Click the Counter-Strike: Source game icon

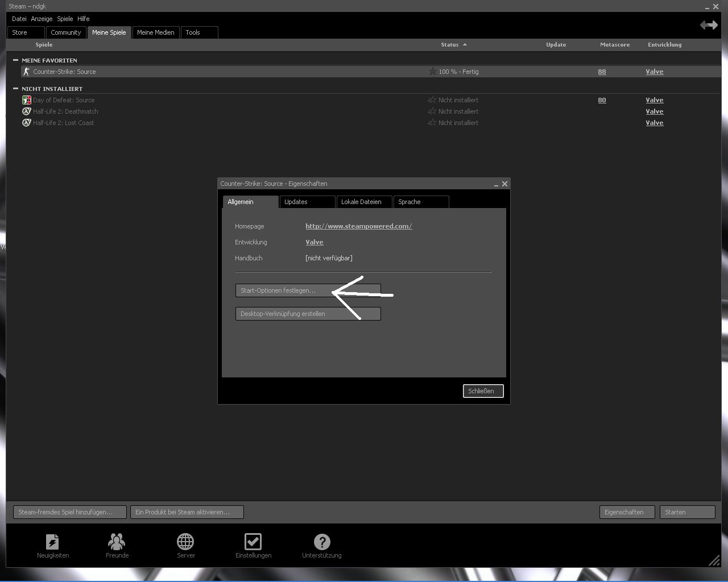pyautogui.click(x=26, y=72)
